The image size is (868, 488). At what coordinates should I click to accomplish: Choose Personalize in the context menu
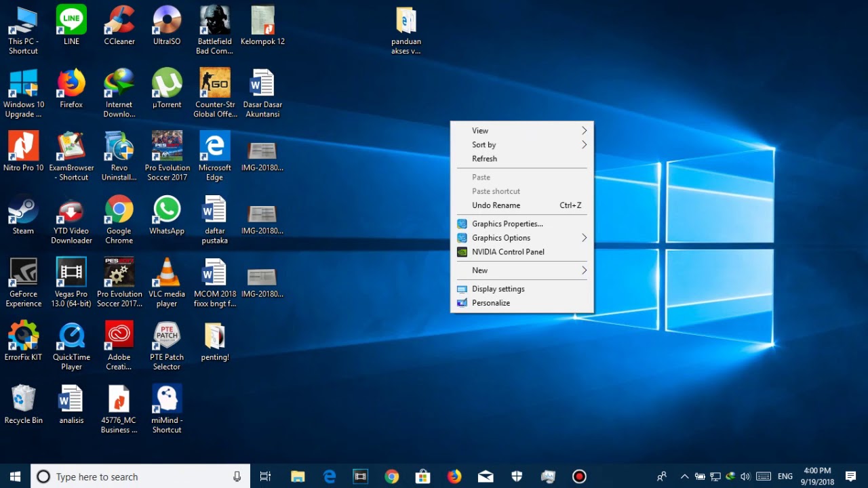click(522, 303)
